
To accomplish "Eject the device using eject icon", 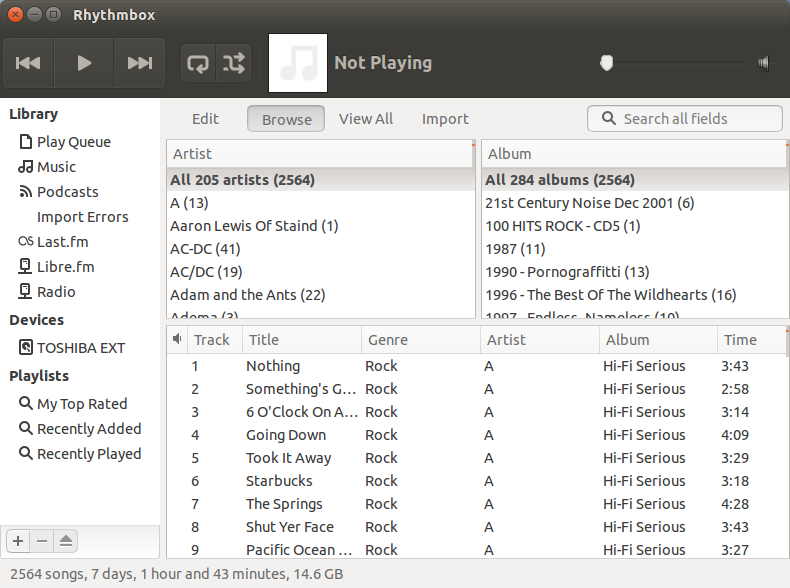I will pyautogui.click(x=66, y=541).
